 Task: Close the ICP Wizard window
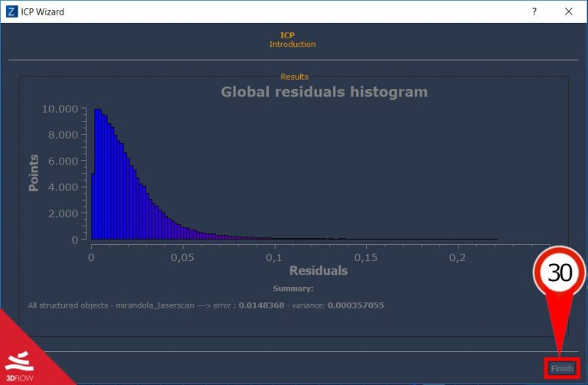[x=569, y=11]
